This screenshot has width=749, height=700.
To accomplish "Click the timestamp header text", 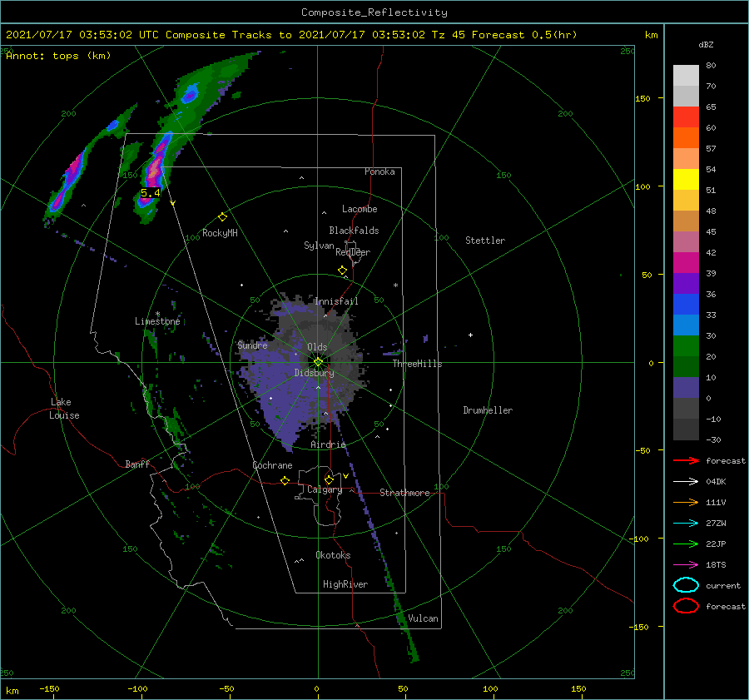I will pos(291,35).
